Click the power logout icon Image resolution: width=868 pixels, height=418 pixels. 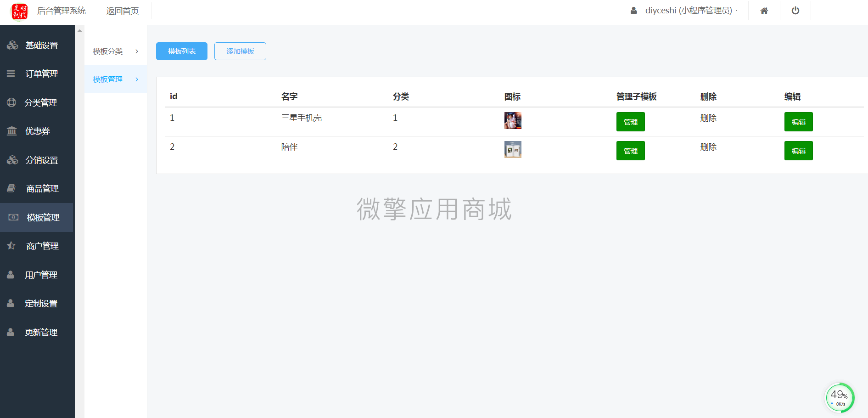point(795,11)
